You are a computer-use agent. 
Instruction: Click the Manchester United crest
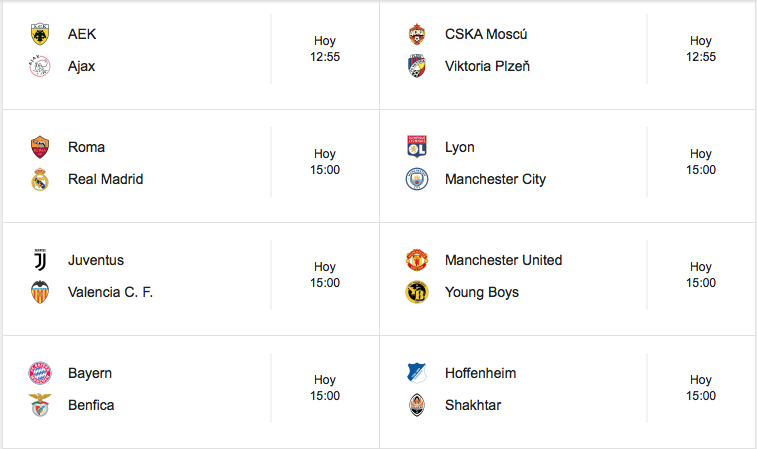click(x=417, y=260)
